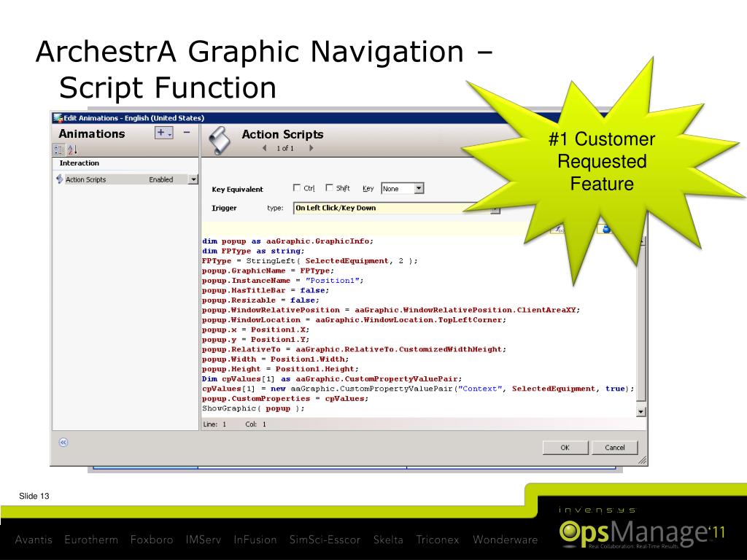Screen dimensions: 747x560
Task: Open the Enabled dropdown for Action Scripts
Action: (193, 179)
